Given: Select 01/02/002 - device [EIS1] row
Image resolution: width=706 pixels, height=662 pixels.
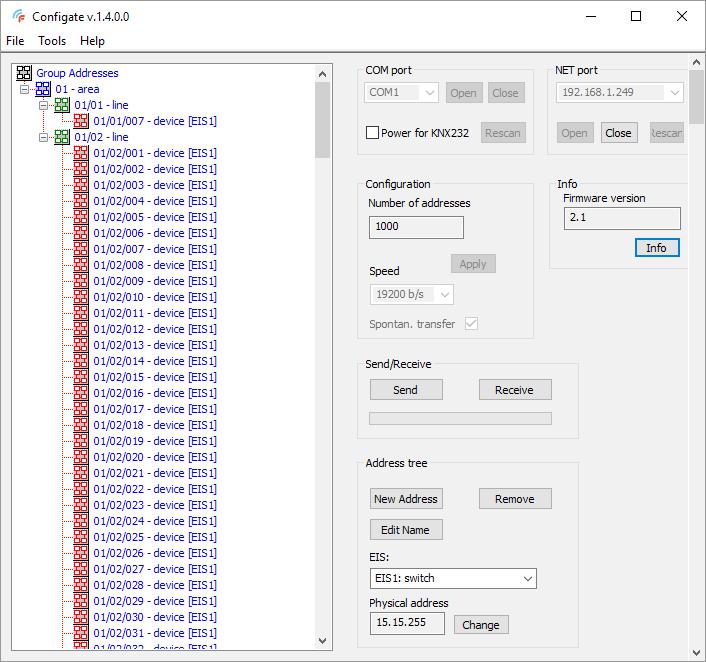Looking at the screenshot, I should [155, 169].
